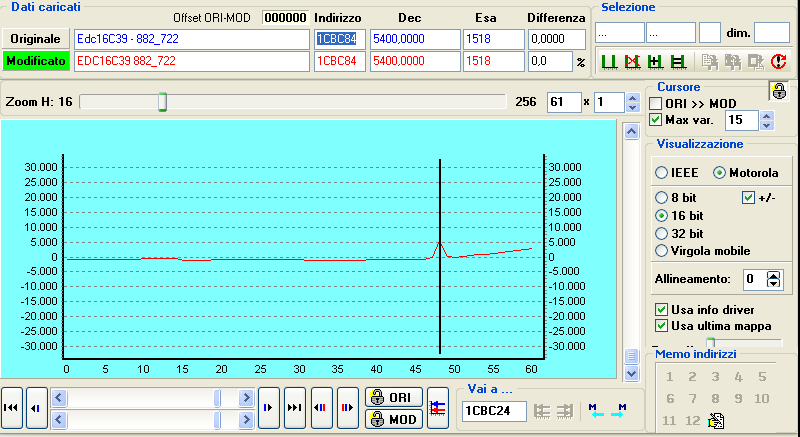
Task: Click the Vai a address input field
Action: 494,411
